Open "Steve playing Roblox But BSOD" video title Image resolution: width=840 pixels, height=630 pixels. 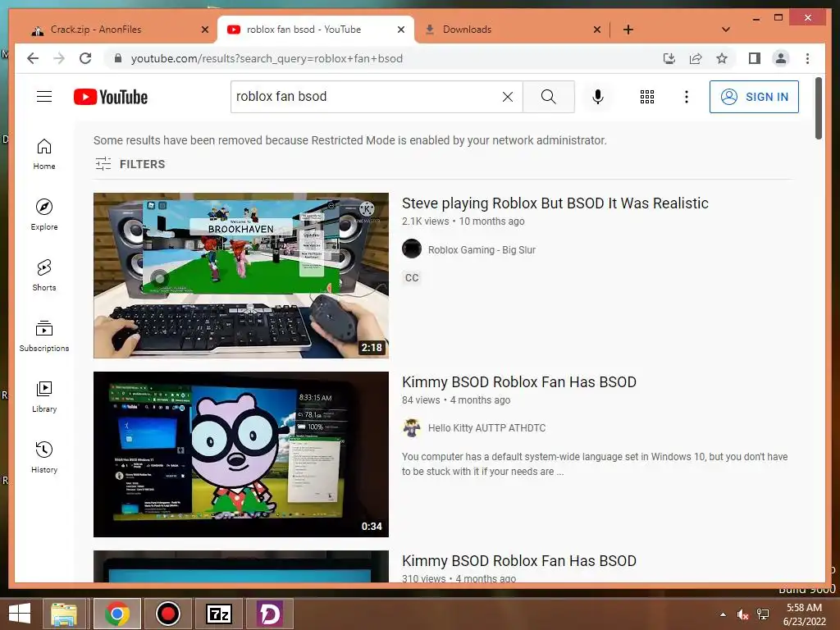point(555,203)
